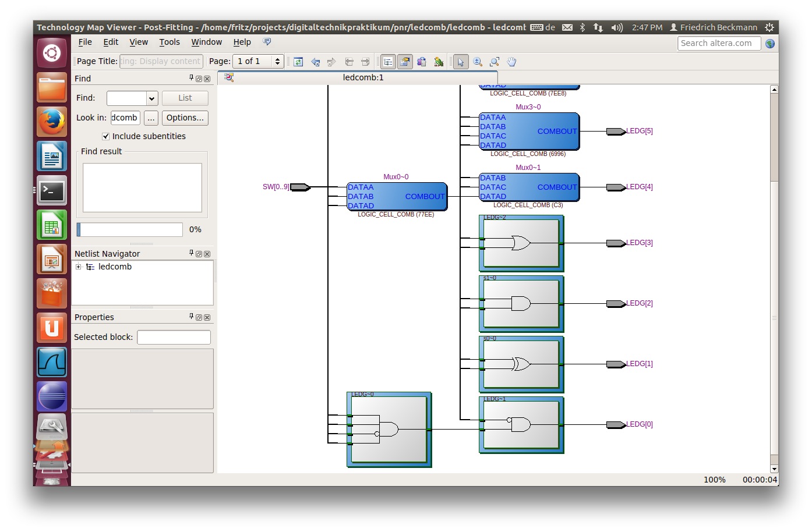
Task: Open Firefox from the Ubuntu launcher
Action: click(52, 122)
